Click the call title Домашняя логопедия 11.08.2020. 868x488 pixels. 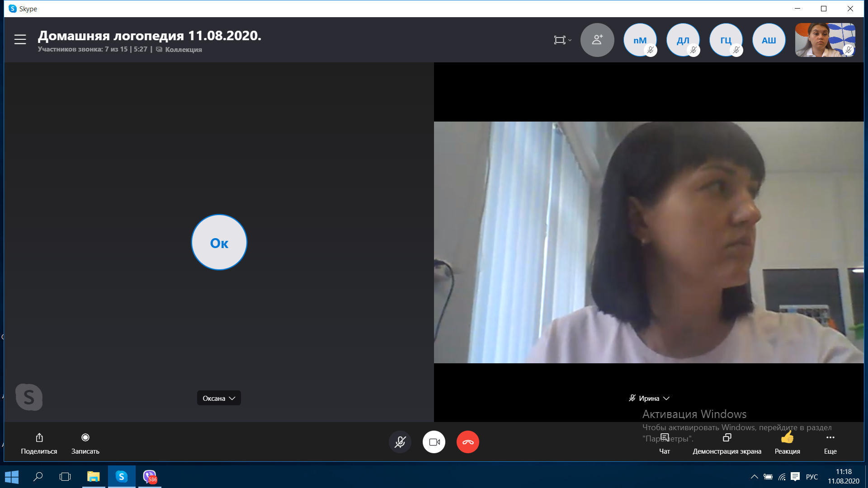point(150,35)
